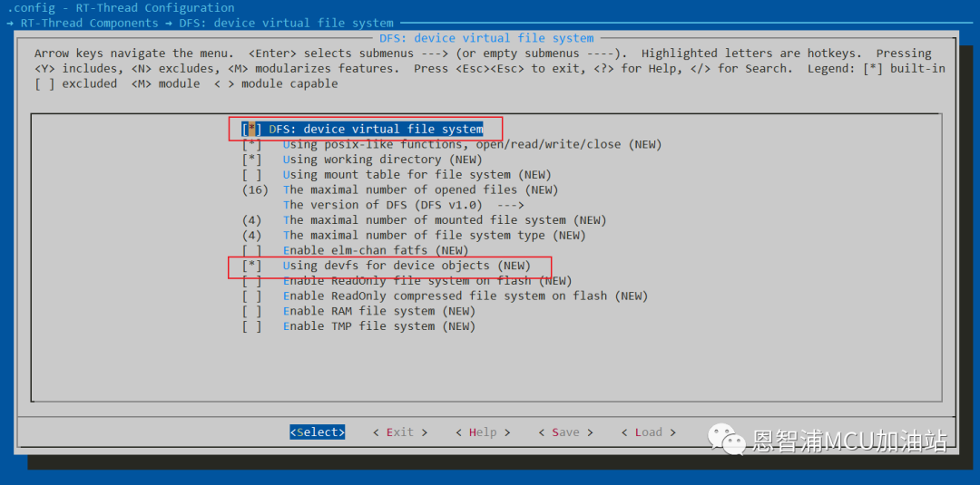This screenshot has height=485, width=980.
Task: Click the Save button
Action: point(565,432)
